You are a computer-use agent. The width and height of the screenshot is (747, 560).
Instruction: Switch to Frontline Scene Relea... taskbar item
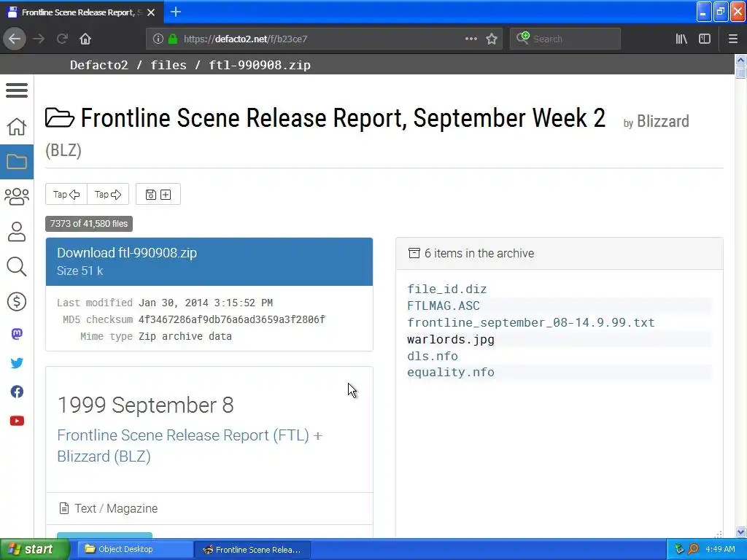(252, 550)
